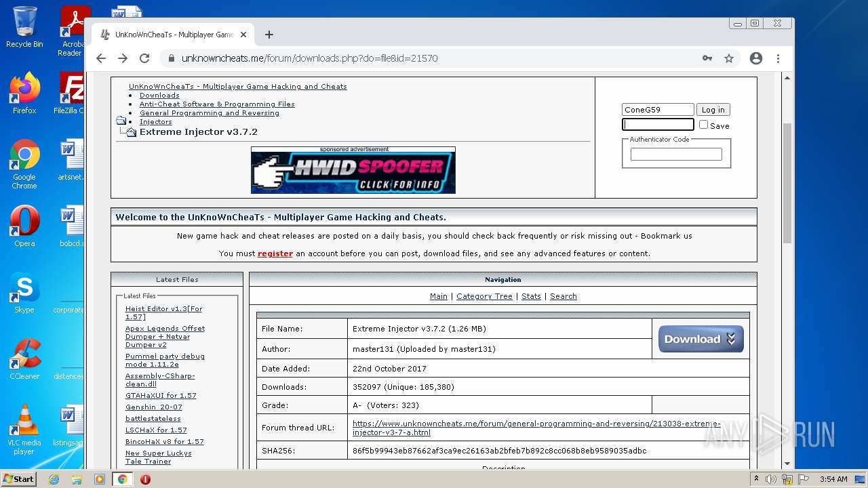The image size is (868, 488).
Task: Open the Stats navigation link
Action: pos(531,296)
